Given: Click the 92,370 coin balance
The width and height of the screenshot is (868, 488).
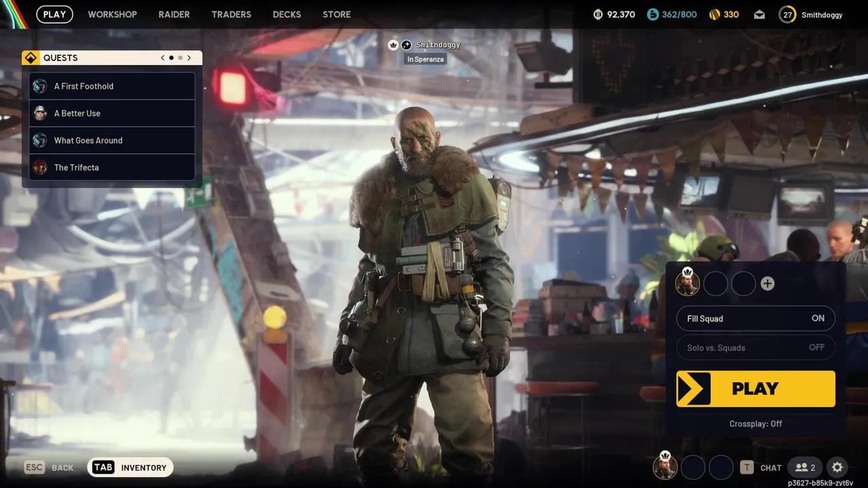Looking at the screenshot, I should [x=621, y=14].
